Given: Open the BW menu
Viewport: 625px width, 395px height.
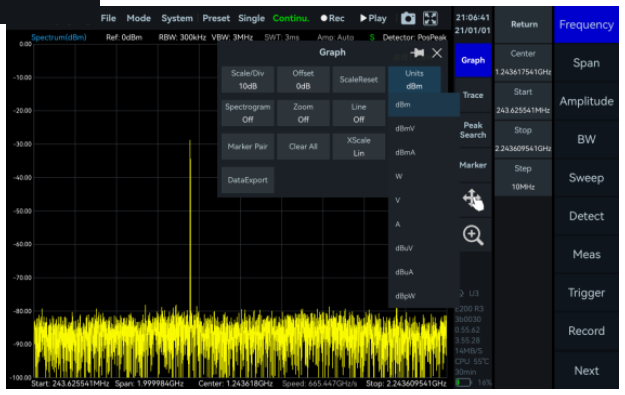Looking at the screenshot, I should point(586,140).
